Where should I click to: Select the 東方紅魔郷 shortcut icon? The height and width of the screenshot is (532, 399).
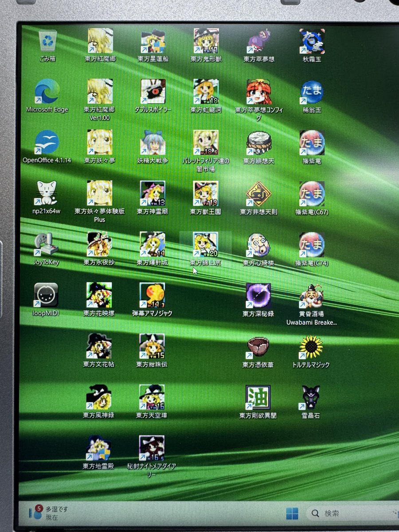[x=100, y=41]
